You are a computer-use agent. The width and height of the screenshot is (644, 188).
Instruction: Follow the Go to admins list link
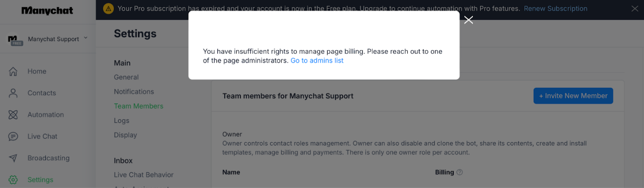click(317, 61)
